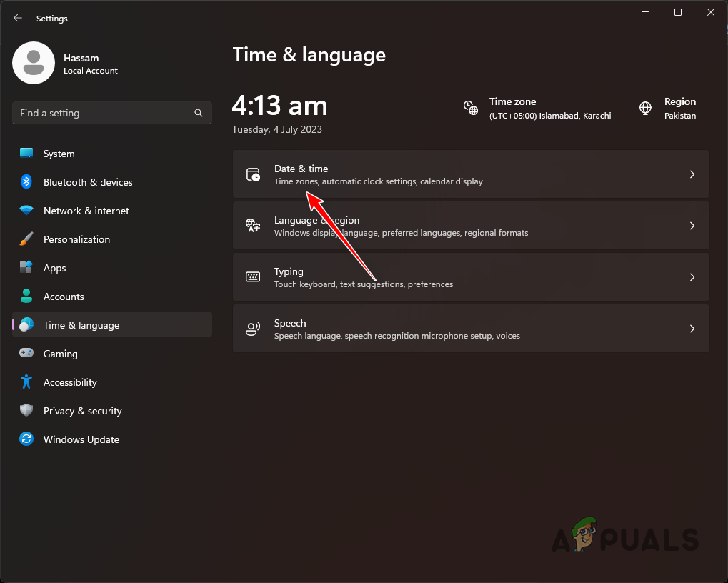Viewport: 728px width, 583px height.
Task: Click the Bluetooth & devices icon
Action: tap(26, 182)
